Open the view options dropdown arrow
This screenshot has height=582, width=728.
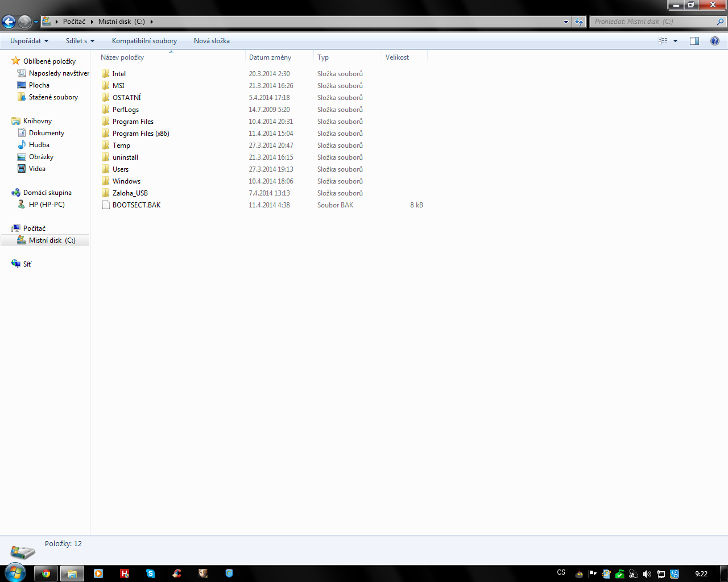tap(676, 41)
